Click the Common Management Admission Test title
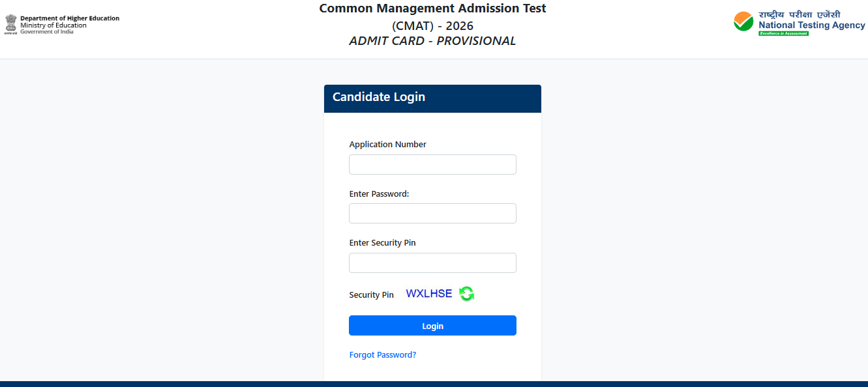The height and width of the screenshot is (387, 868). click(432, 8)
